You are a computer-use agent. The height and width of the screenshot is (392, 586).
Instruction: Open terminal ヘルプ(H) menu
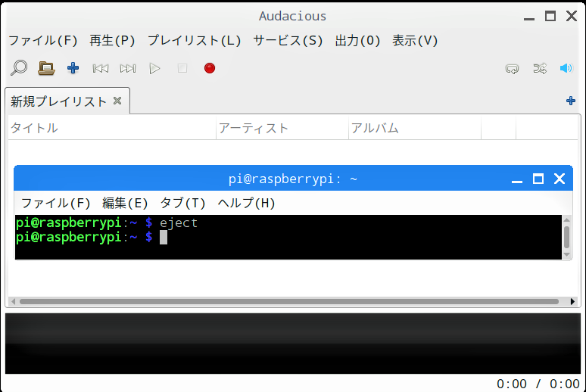coord(246,203)
